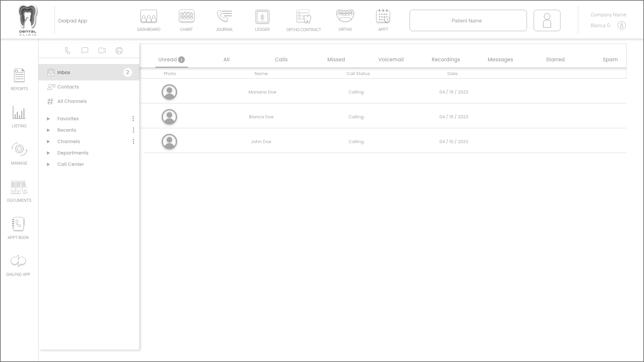The width and height of the screenshot is (644, 362).
Task: Click the Name column header
Action: click(261, 74)
